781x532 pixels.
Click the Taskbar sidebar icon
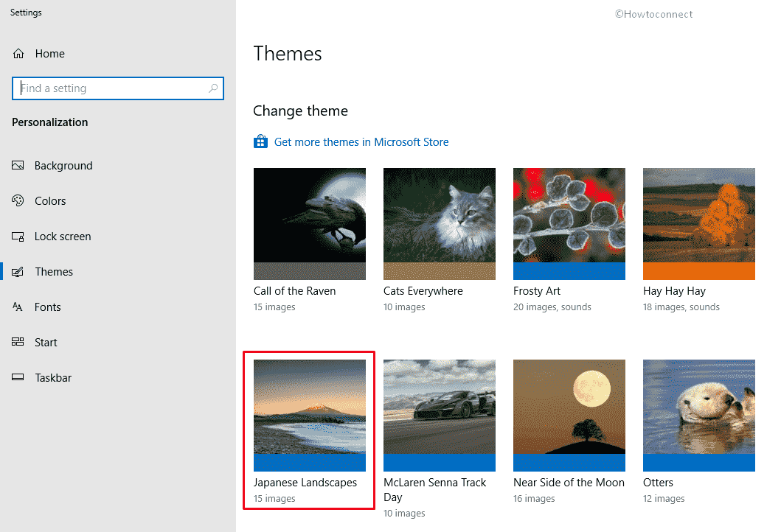point(16,377)
